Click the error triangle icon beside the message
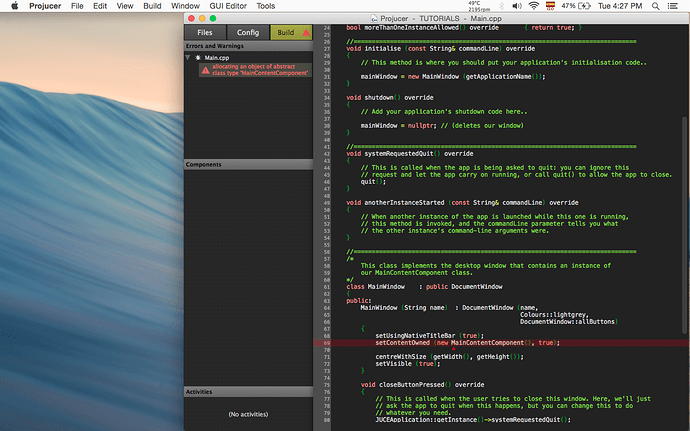690x431 pixels. pyautogui.click(x=205, y=71)
